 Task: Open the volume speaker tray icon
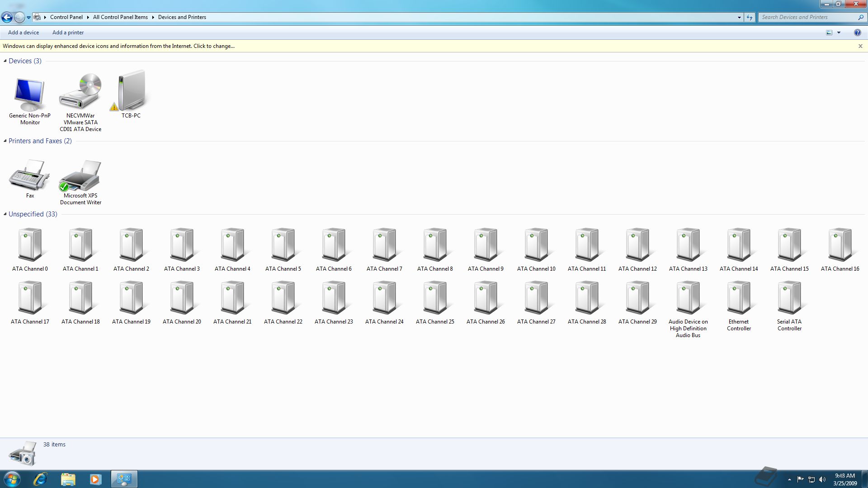822,479
